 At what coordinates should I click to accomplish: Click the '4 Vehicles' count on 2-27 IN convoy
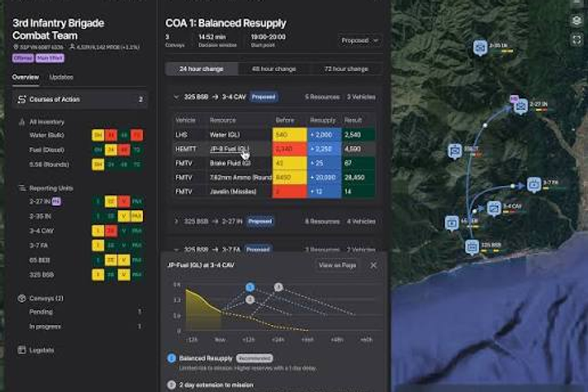(361, 221)
